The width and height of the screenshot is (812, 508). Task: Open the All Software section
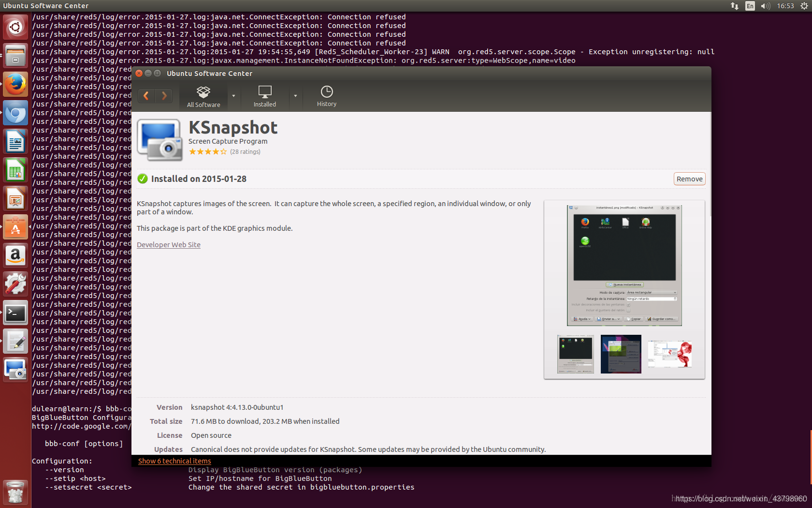click(203, 96)
